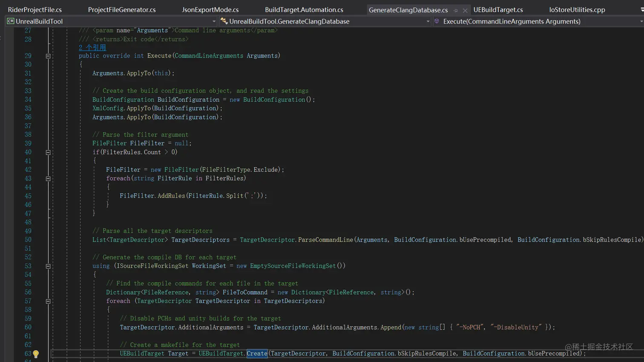
Task: Click the "AddRules" method call
Action: 171,196
